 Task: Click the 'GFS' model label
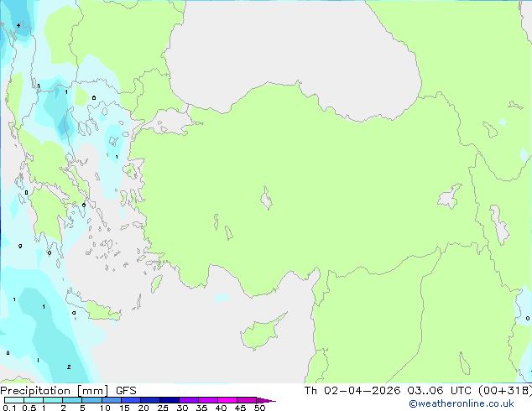point(126,391)
